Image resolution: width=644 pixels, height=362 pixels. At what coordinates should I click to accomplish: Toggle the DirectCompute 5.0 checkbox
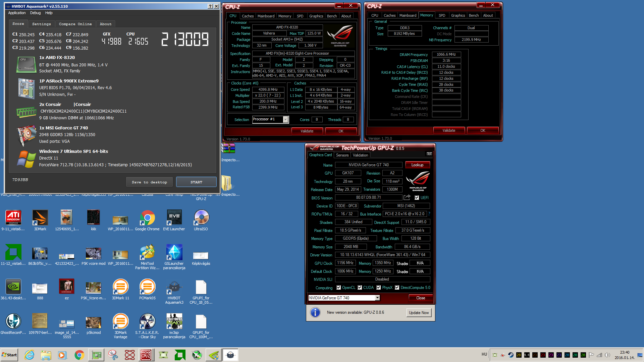(x=397, y=288)
